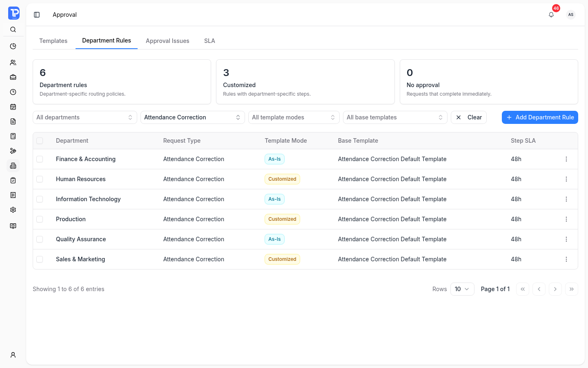The image size is (588, 368).
Task: Check the Sales & Marketing row checkbox
Action: [40, 259]
